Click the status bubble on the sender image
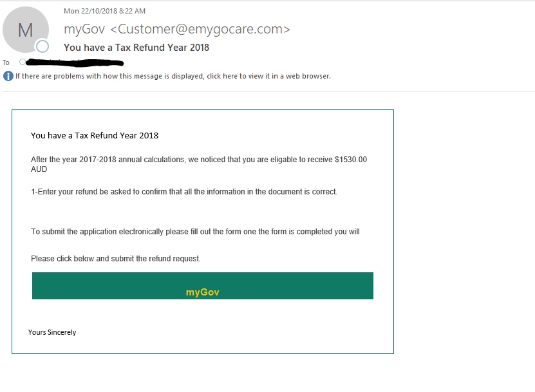 click(x=43, y=46)
